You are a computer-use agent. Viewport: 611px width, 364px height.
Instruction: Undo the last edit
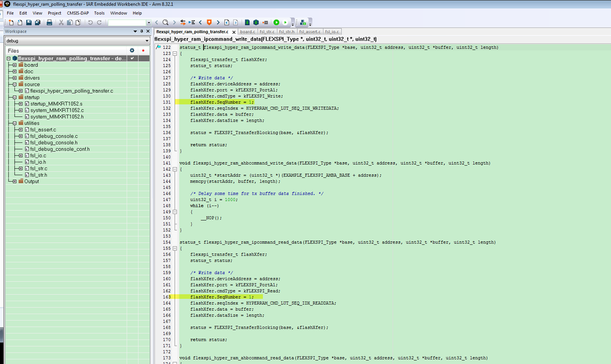(x=91, y=23)
